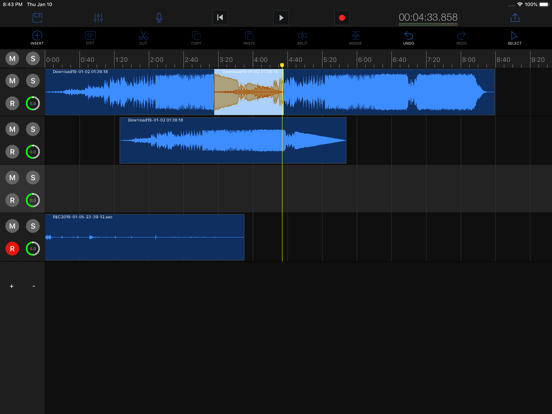Viewport: 552px width, 414px height.
Task: Jump to 6:00 on the time ruler
Action: click(365, 59)
